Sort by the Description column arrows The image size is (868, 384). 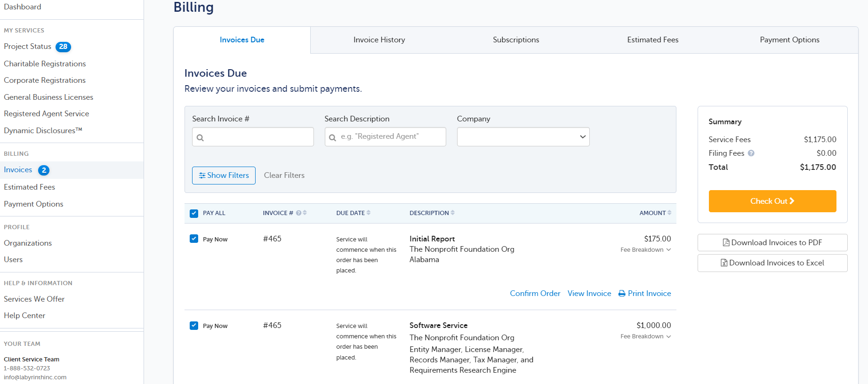click(453, 213)
